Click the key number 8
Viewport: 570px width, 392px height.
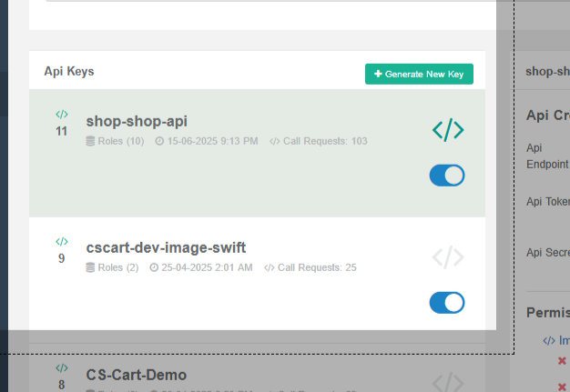[x=61, y=385]
